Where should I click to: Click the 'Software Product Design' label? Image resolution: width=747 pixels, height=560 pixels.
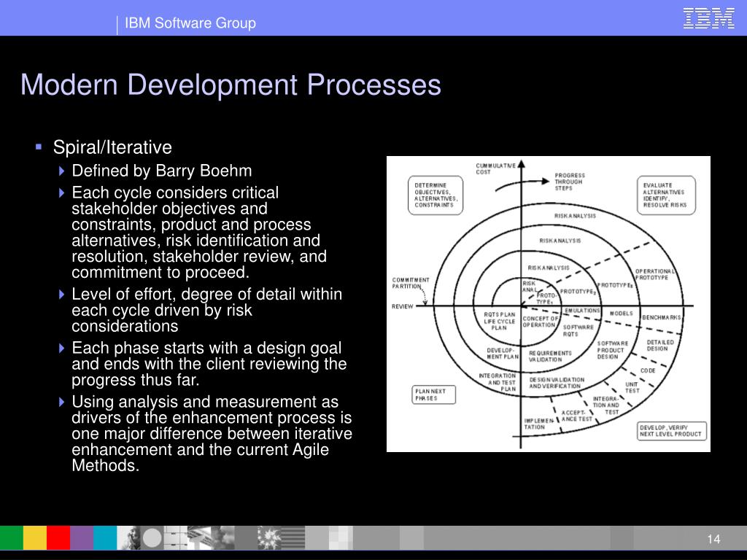pos(613,350)
